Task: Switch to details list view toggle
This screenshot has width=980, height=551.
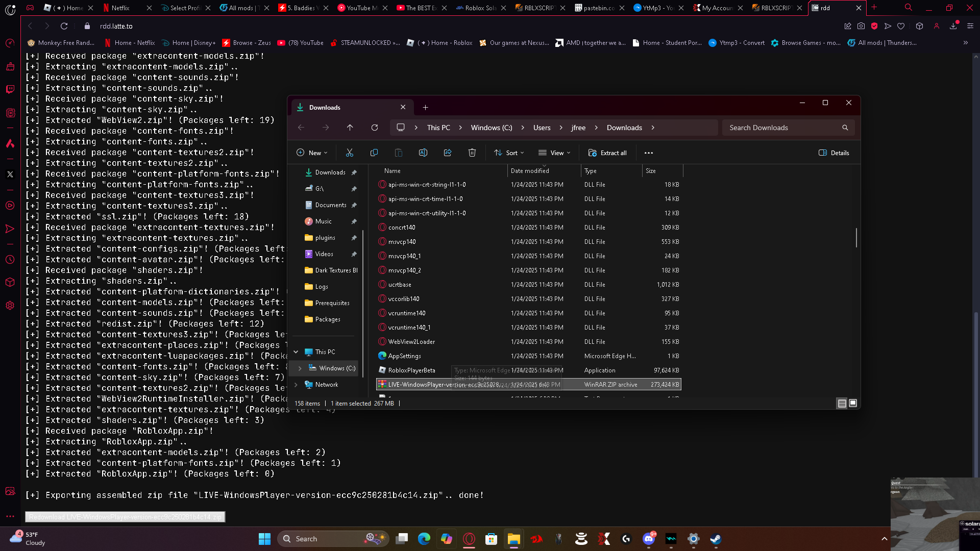Action: click(x=842, y=403)
